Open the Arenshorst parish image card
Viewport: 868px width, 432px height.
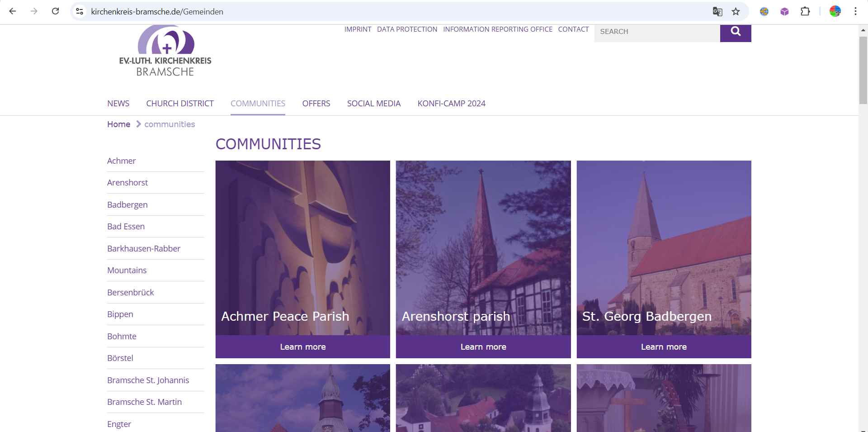pos(483,248)
